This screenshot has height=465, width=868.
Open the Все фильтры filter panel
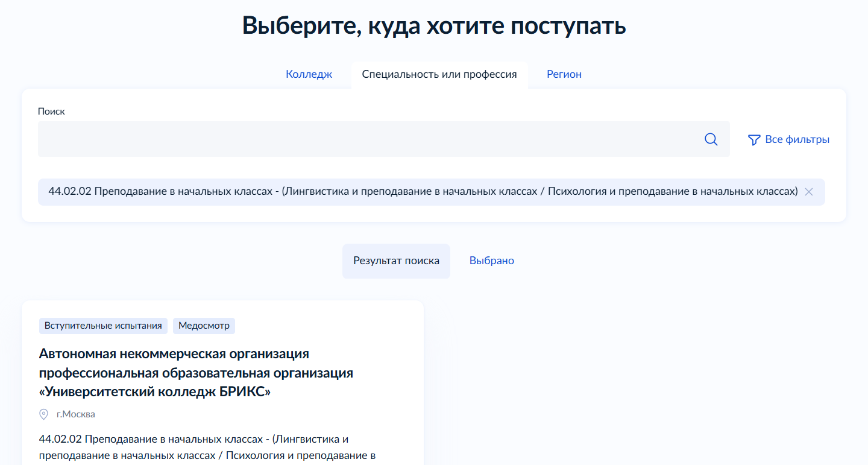[x=788, y=139]
